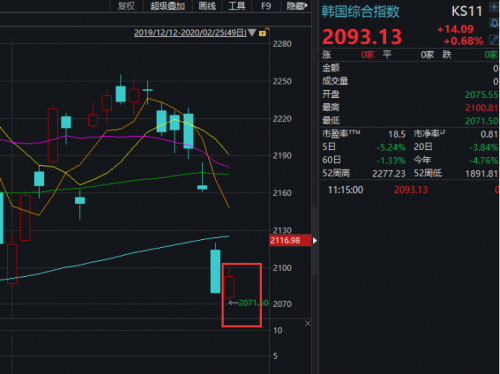Click the plus icon beside KS11
This screenshot has width=500, height=374.
point(494,7)
